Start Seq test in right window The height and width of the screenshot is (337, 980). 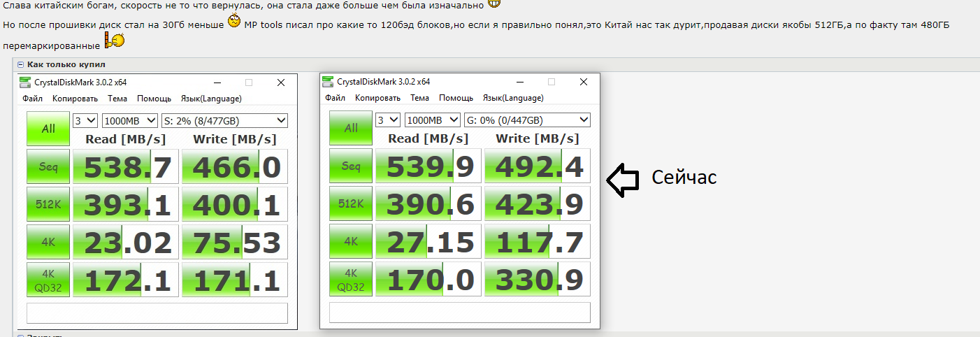click(351, 166)
